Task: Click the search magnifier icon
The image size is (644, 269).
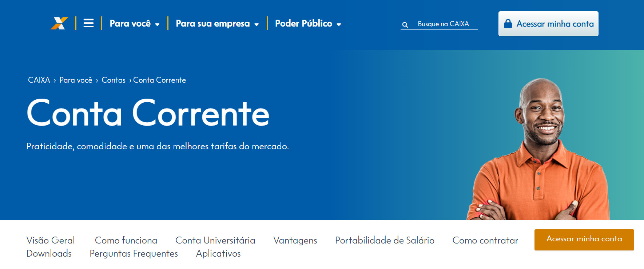Action: tap(405, 25)
